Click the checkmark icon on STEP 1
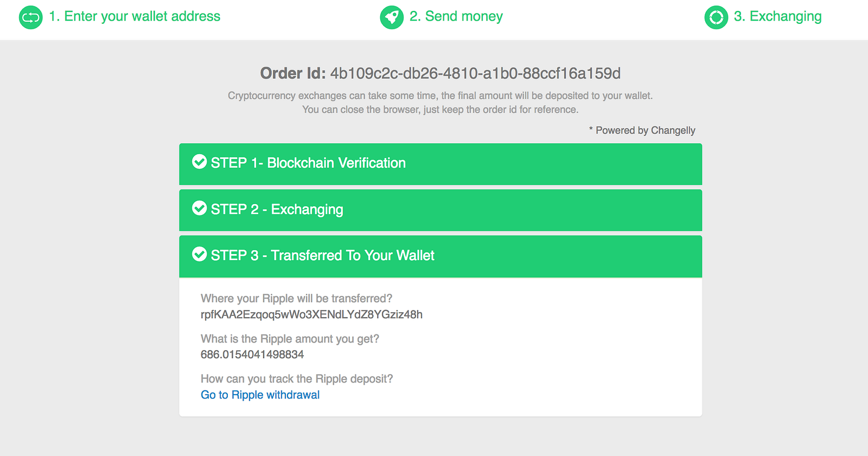 click(200, 162)
